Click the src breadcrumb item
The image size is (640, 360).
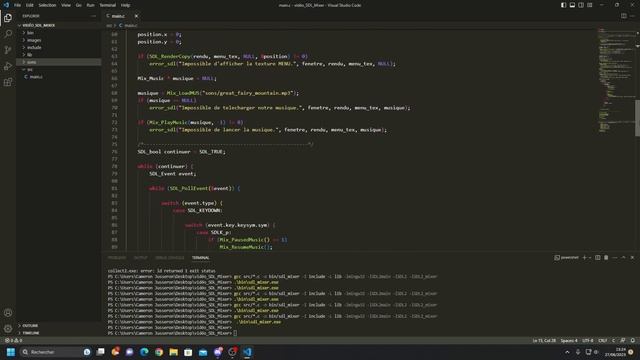pos(109,25)
